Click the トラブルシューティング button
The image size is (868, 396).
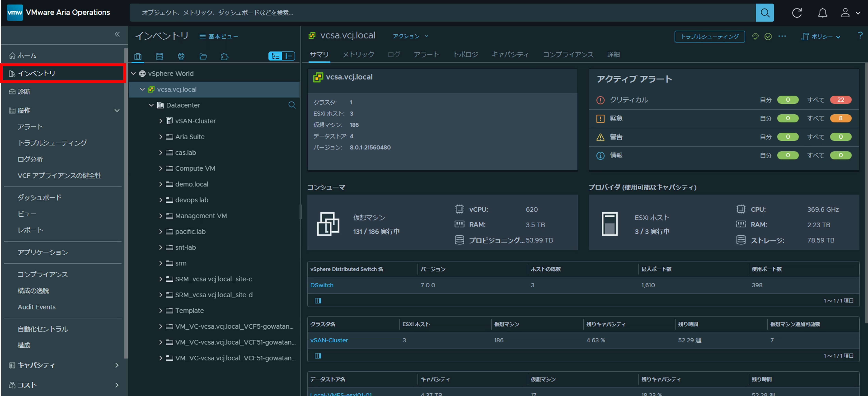[x=709, y=36]
